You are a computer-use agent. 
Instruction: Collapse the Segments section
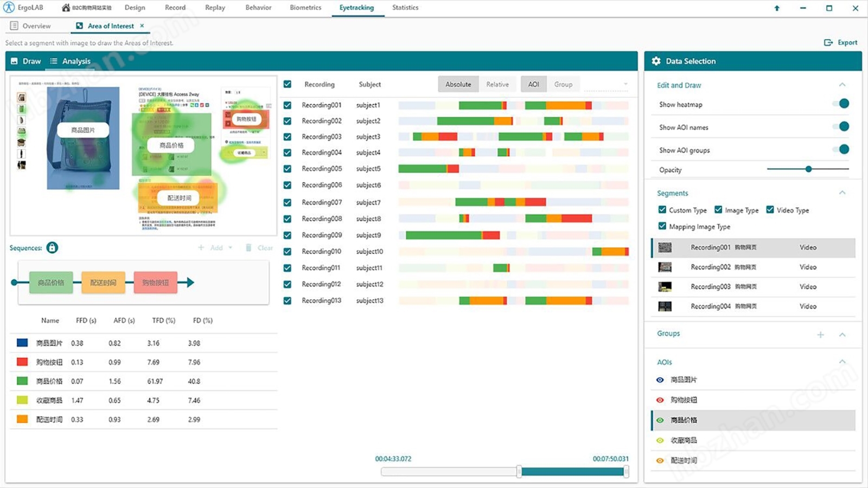[x=842, y=193]
